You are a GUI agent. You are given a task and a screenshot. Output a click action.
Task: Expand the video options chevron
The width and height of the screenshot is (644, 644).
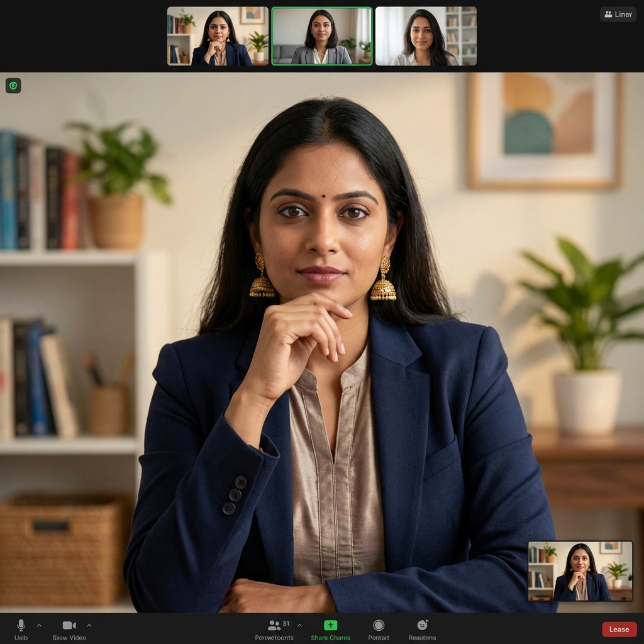[x=89, y=625]
